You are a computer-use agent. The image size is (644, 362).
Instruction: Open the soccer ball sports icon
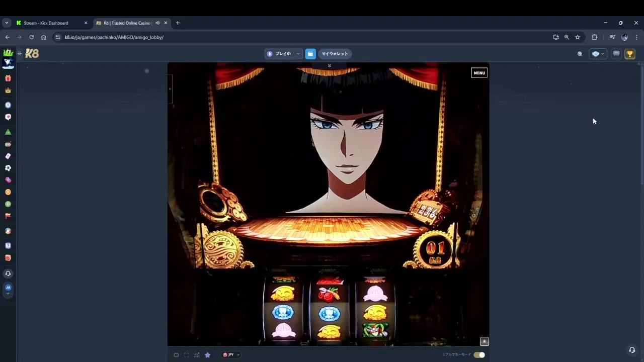(8, 168)
